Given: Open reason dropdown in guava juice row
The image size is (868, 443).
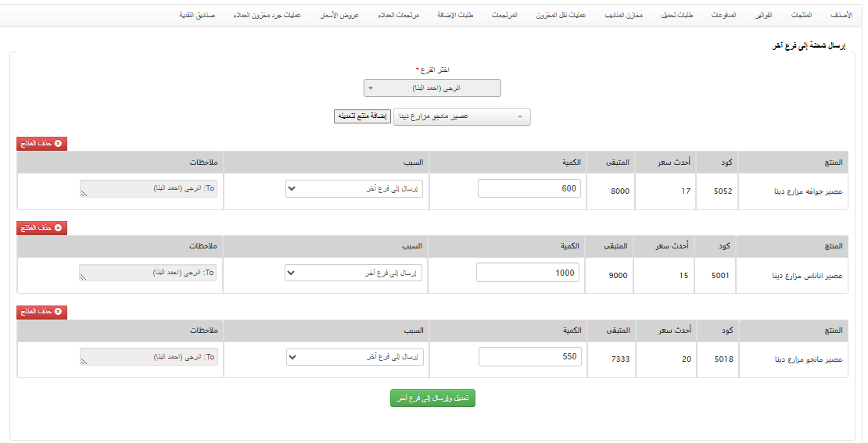Looking at the screenshot, I should point(354,188).
